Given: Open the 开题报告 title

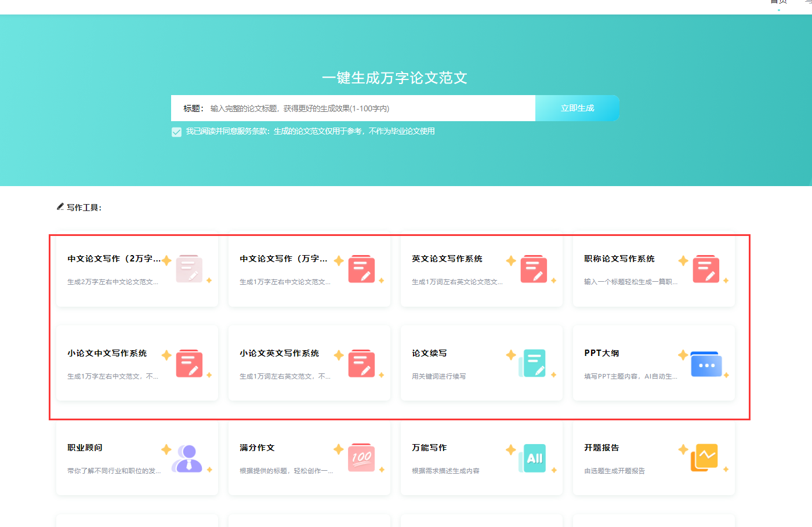Looking at the screenshot, I should pos(601,448).
